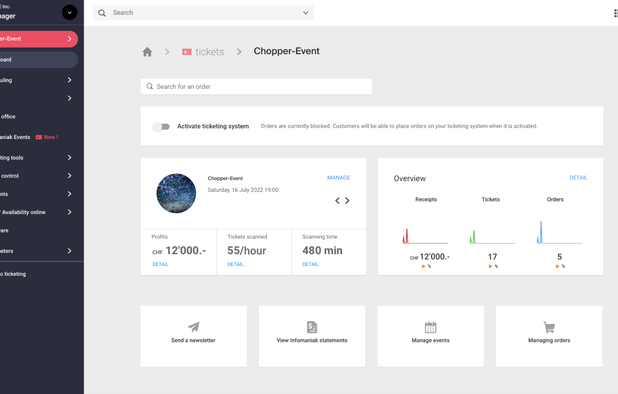
Task: Open the top search bar dropdown arrow
Action: pos(305,13)
